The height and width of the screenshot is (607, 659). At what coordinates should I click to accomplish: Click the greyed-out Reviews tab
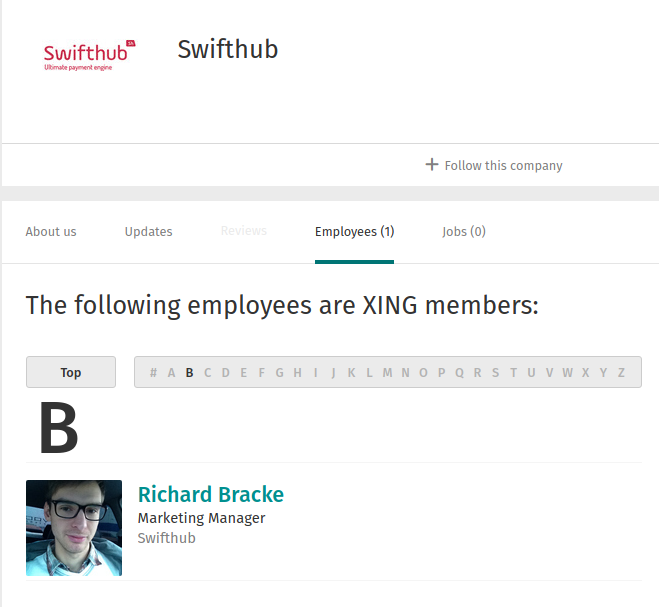coord(244,231)
